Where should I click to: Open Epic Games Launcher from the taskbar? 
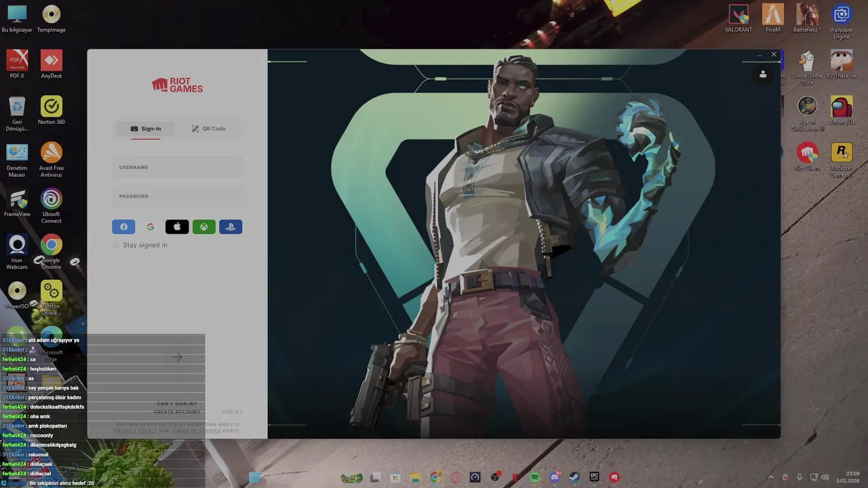[595, 478]
